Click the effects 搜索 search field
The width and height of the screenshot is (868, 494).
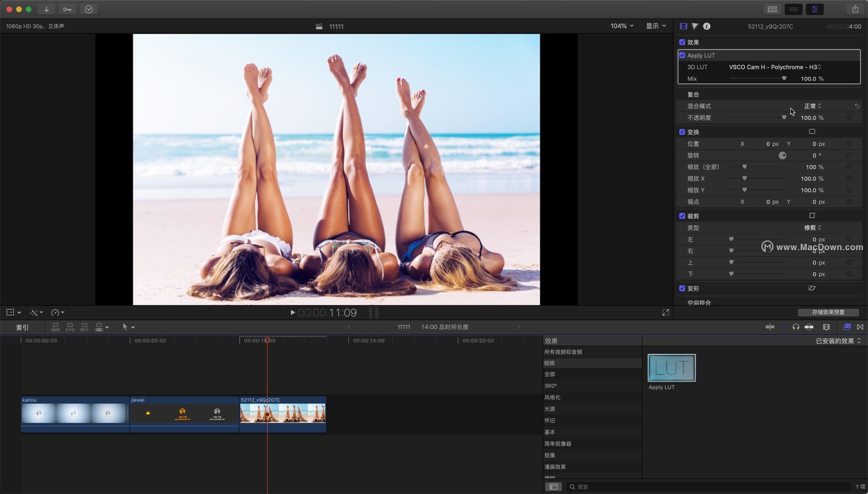point(709,486)
